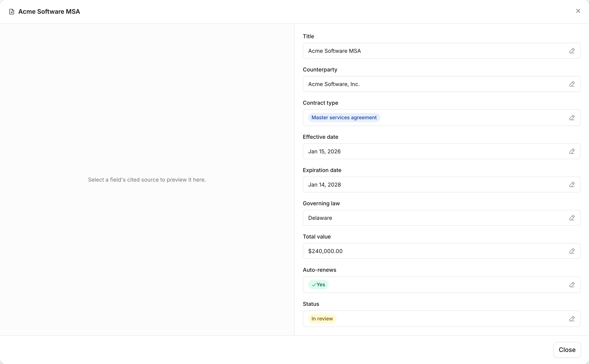Click the document icon beside the header title
The width and height of the screenshot is (589, 364).
click(x=12, y=12)
